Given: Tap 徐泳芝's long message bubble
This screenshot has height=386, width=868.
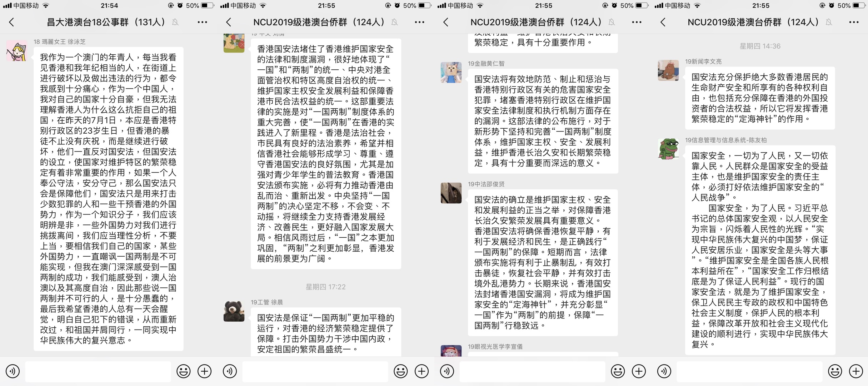Looking at the screenshot, I should pos(109,199).
